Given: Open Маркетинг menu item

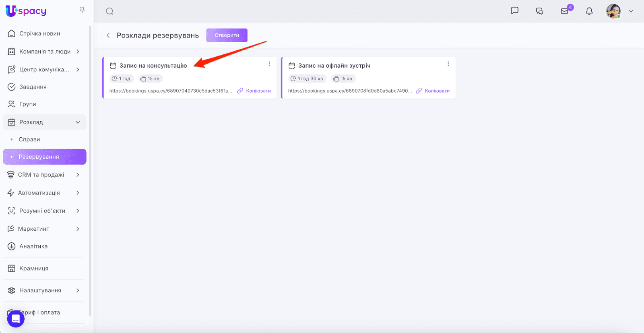Looking at the screenshot, I should 33,229.
